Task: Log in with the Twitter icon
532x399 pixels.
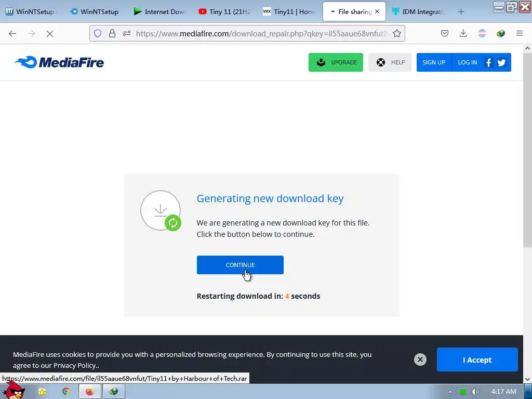Action: [x=501, y=62]
